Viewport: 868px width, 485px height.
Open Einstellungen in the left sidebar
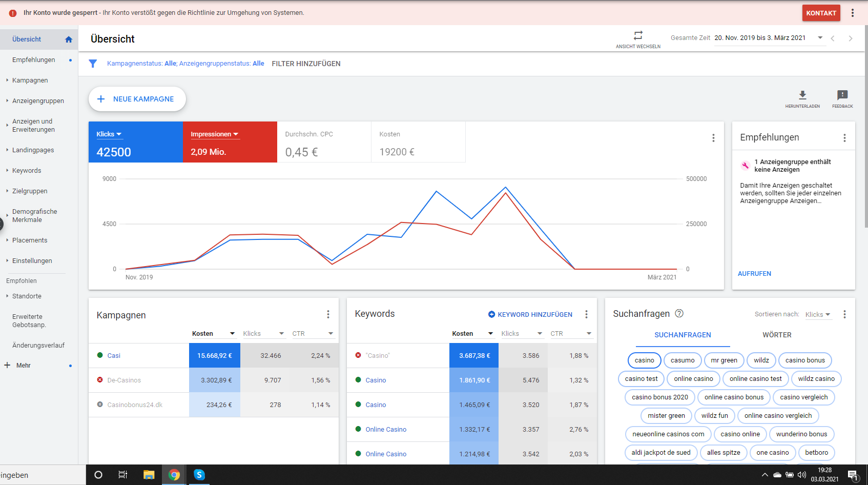click(32, 261)
